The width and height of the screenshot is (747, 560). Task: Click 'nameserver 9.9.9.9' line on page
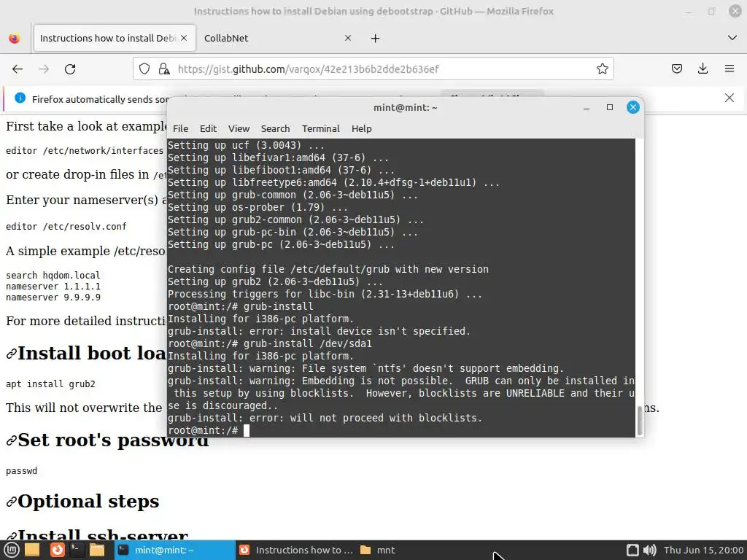53,297
